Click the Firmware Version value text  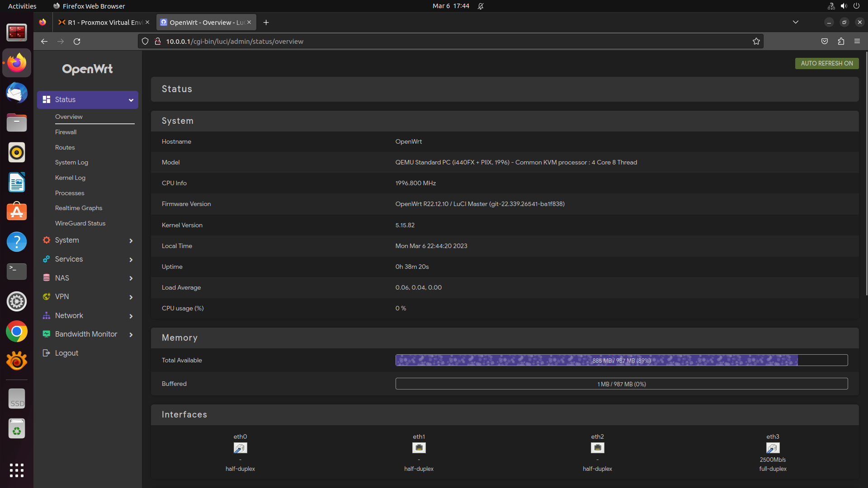pyautogui.click(x=480, y=204)
